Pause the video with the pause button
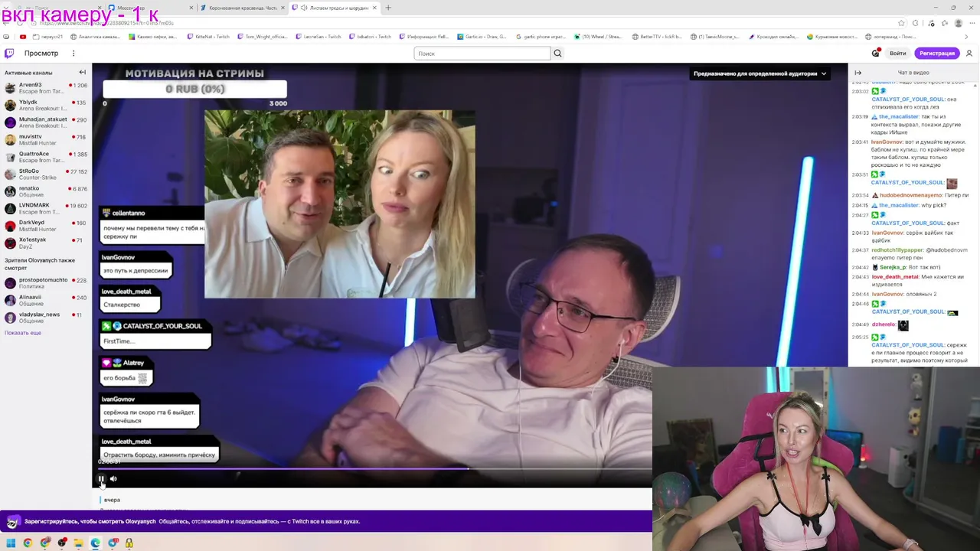The image size is (980, 551). 100,479
